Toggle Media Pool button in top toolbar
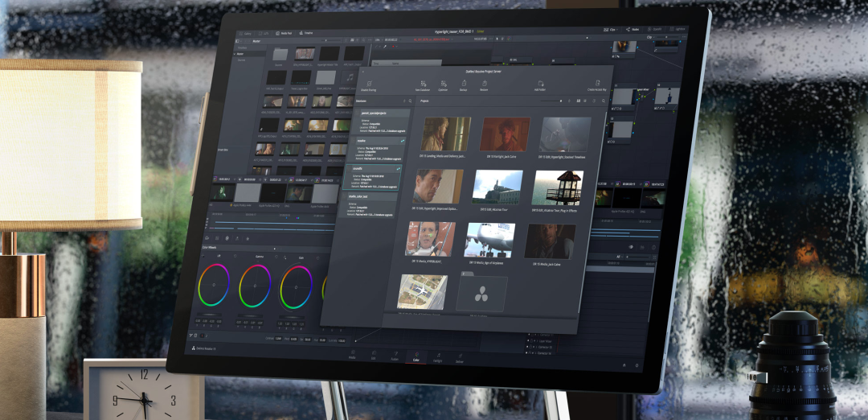The width and height of the screenshot is (868, 420). pos(284,33)
